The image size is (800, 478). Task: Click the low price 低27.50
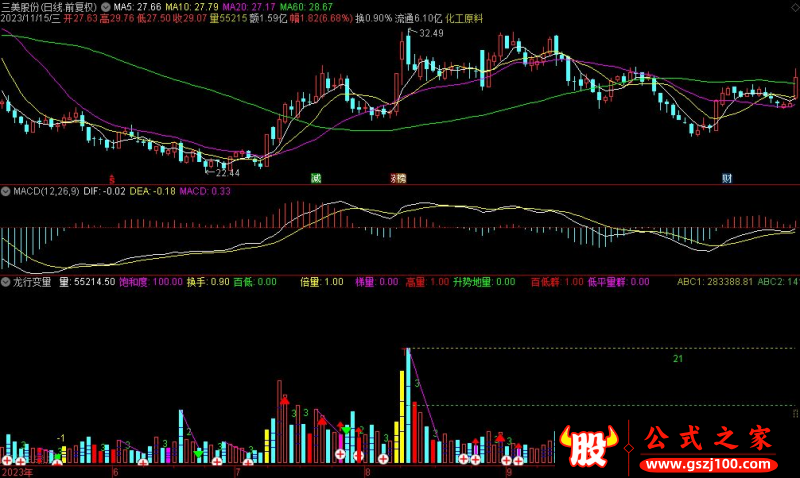[154, 18]
